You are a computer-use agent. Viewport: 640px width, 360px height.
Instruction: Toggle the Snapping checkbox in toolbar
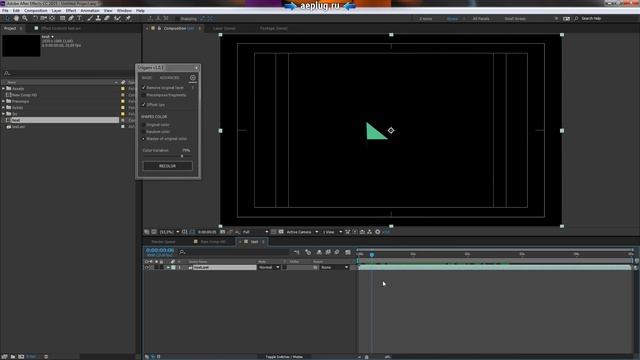coord(178,19)
